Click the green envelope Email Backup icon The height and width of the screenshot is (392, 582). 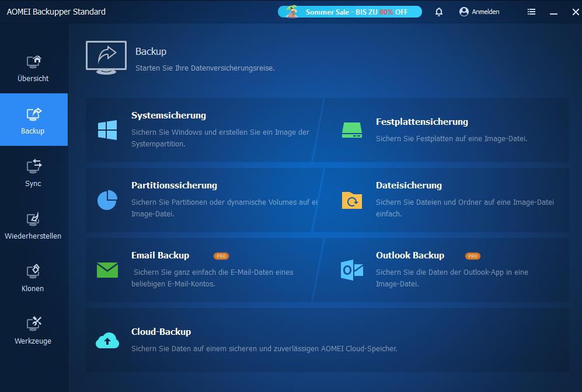point(107,270)
